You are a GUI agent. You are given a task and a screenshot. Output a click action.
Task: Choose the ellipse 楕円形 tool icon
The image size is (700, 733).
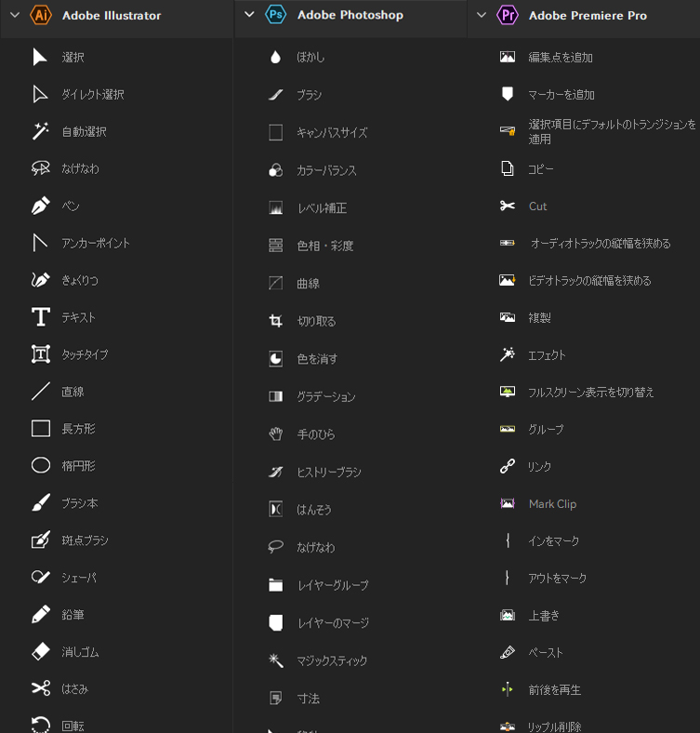pyautogui.click(x=41, y=465)
